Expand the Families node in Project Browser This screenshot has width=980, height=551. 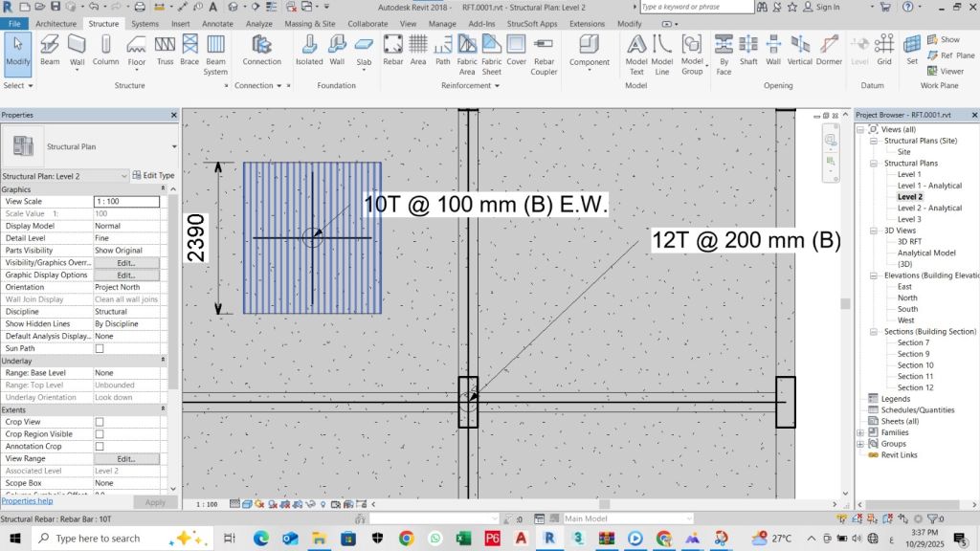[x=860, y=432]
